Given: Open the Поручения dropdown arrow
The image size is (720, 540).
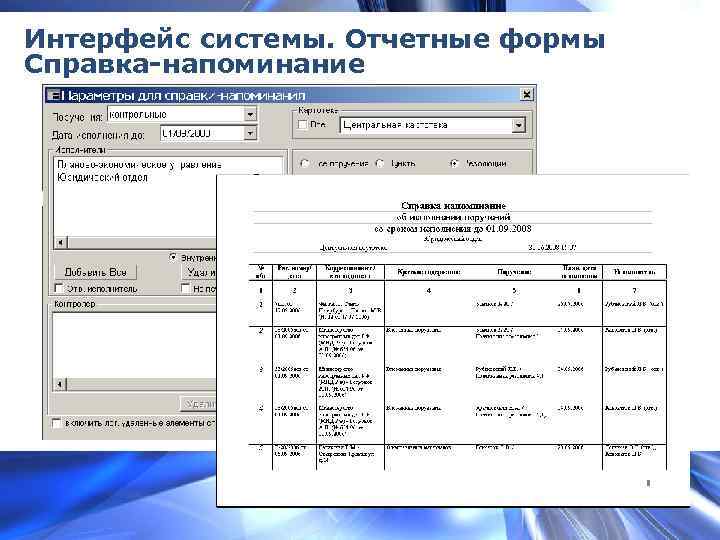Looking at the screenshot, I should coord(250,114).
